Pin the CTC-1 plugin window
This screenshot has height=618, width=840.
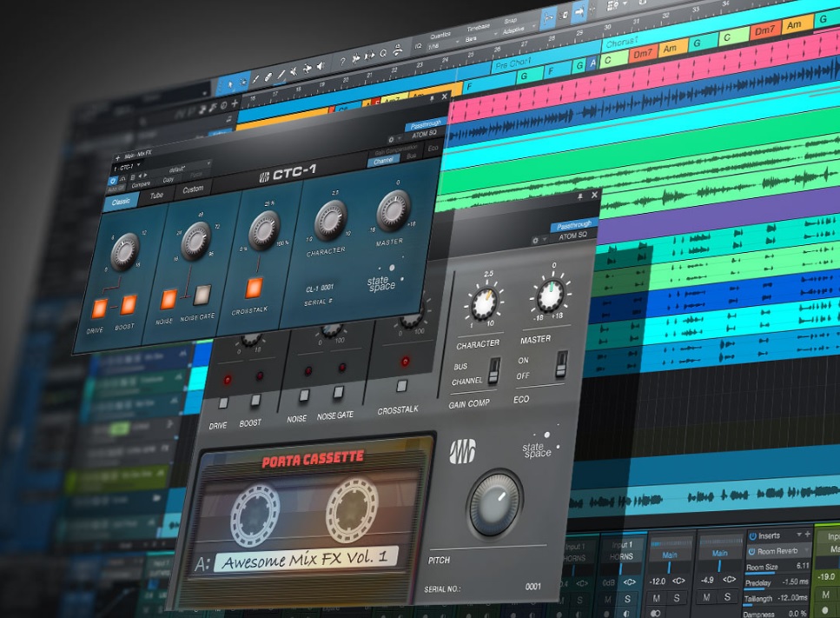point(431,98)
